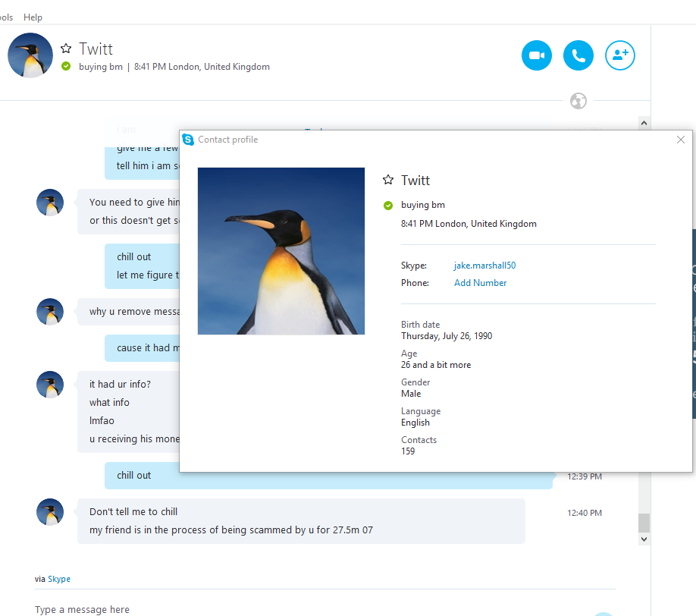Click the Skype link after 'via'

click(59, 579)
